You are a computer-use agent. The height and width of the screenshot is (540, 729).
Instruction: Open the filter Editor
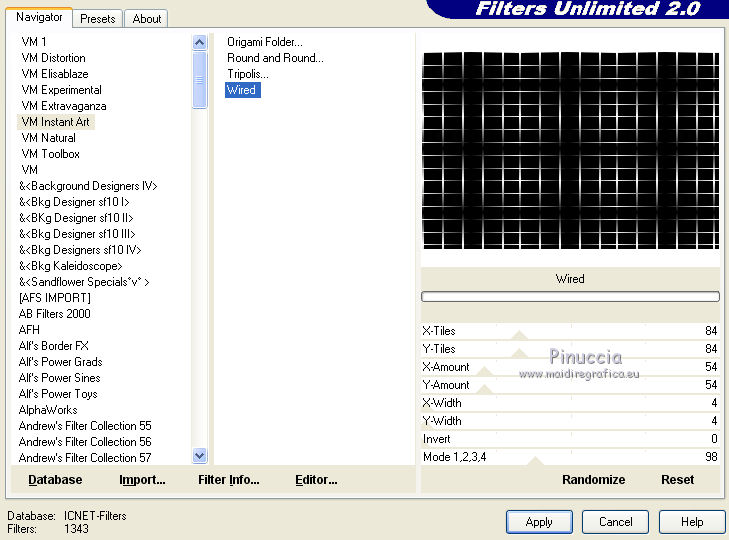coord(316,480)
